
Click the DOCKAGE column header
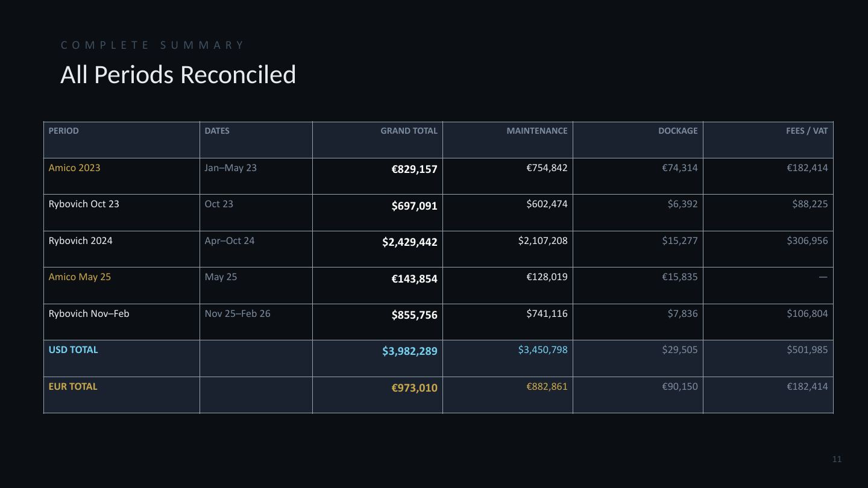point(638,140)
